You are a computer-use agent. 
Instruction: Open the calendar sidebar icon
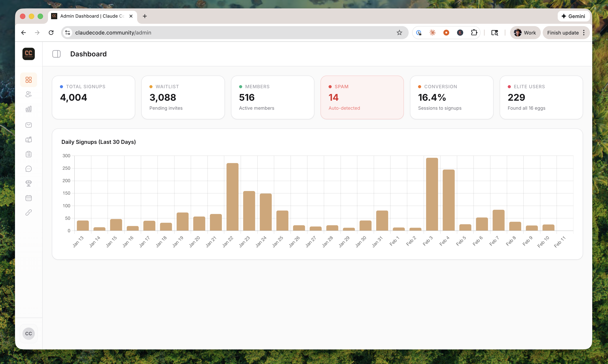click(28, 198)
